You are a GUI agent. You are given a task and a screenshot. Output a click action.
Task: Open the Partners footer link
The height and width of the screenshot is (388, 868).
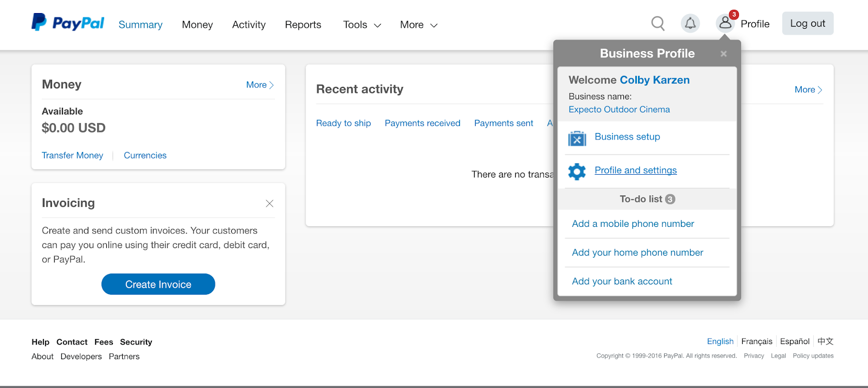[124, 357]
